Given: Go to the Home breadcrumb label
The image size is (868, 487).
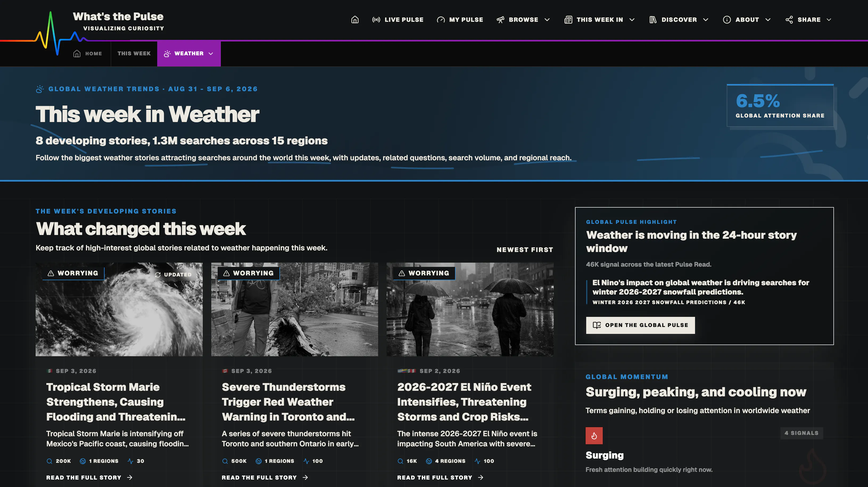Looking at the screenshot, I should (x=93, y=53).
